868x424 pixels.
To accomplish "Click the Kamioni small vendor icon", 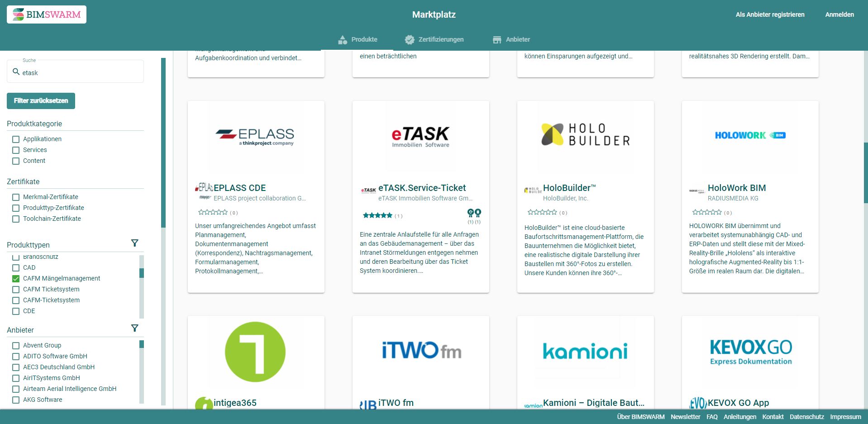I will pyautogui.click(x=533, y=405).
